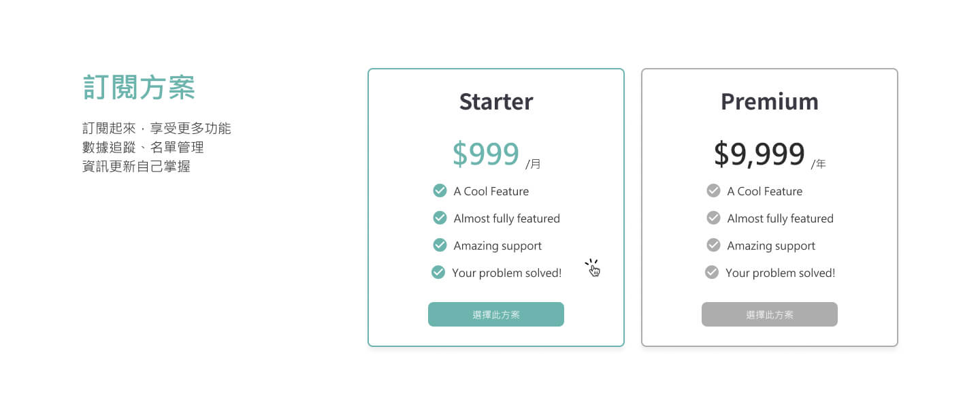The image size is (980, 415).
Task: Click the 數據追蹤、名單管理 description line
Action: coord(143,148)
